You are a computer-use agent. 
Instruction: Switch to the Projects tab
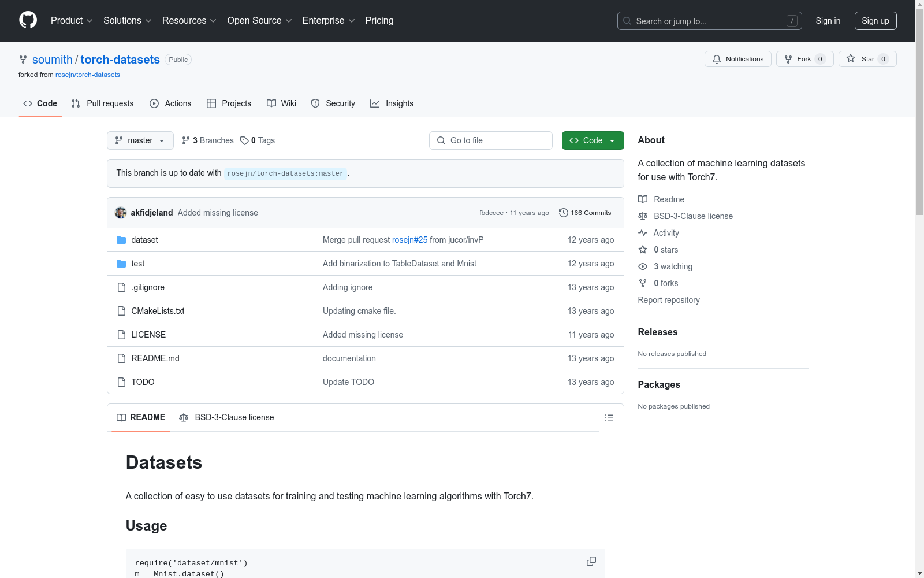pyautogui.click(x=229, y=103)
